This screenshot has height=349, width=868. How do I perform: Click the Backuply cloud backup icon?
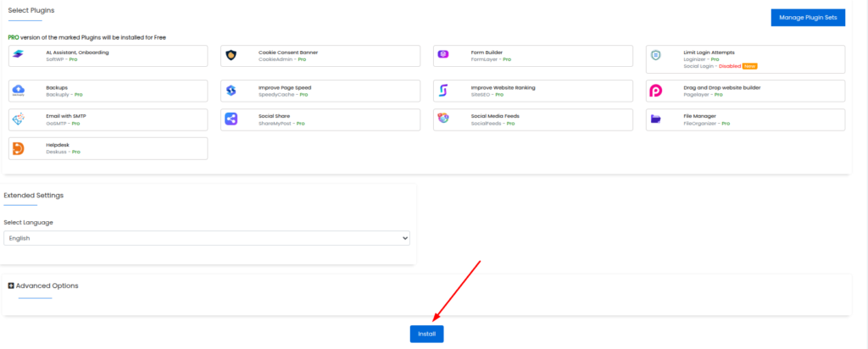[x=19, y=90]
